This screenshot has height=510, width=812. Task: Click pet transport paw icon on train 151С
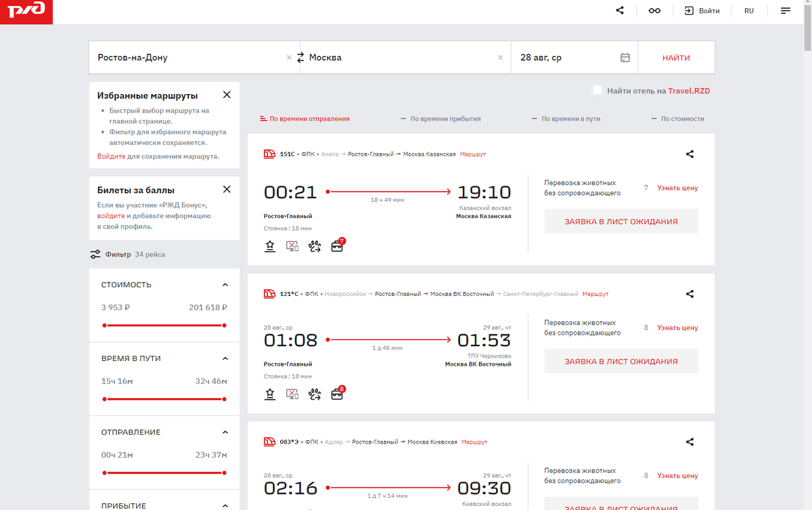315,246
